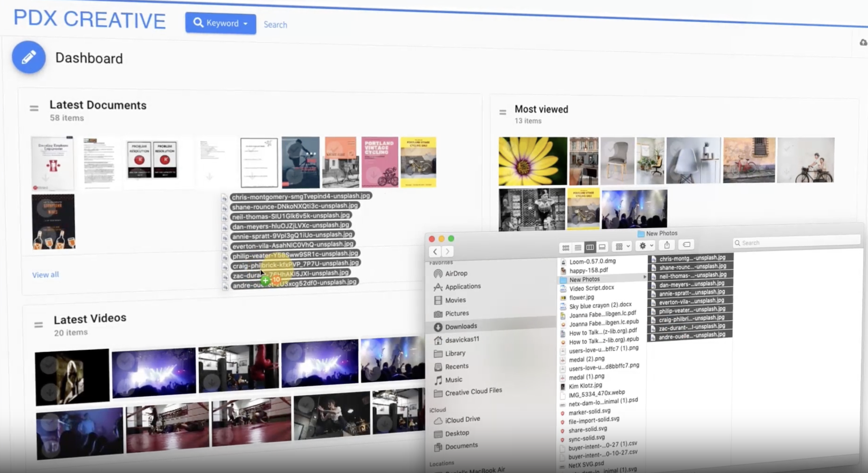Screen dimensions: 868x473
Task: Go forward in Finder window
Action: (x=447, y=251)
